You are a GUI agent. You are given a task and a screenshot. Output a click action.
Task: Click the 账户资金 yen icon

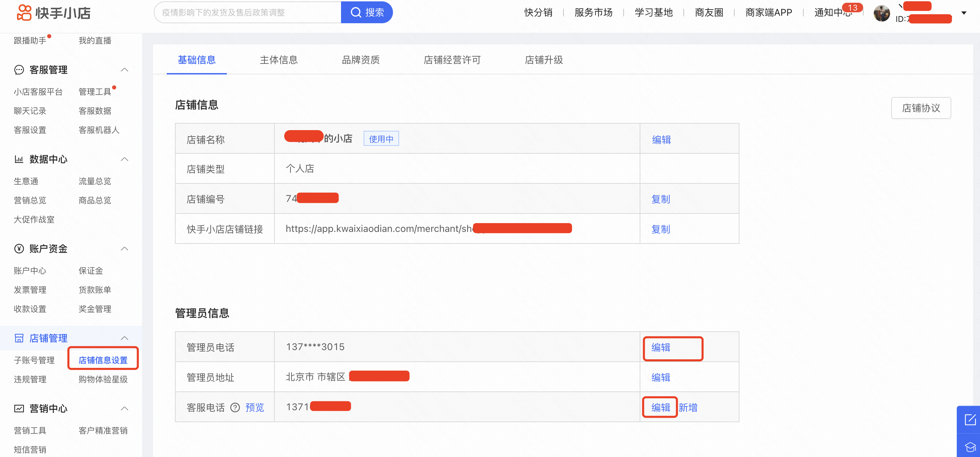(x=19, y=249)
